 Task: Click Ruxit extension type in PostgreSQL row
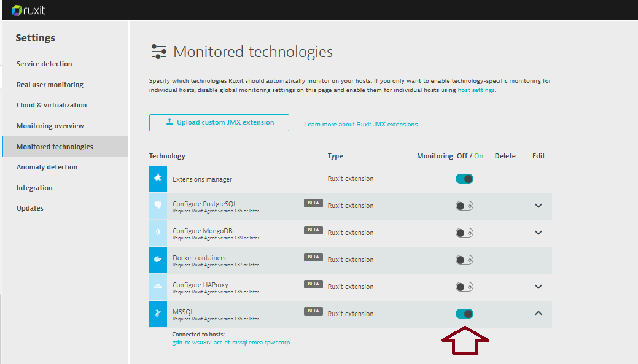click(351, 206)
